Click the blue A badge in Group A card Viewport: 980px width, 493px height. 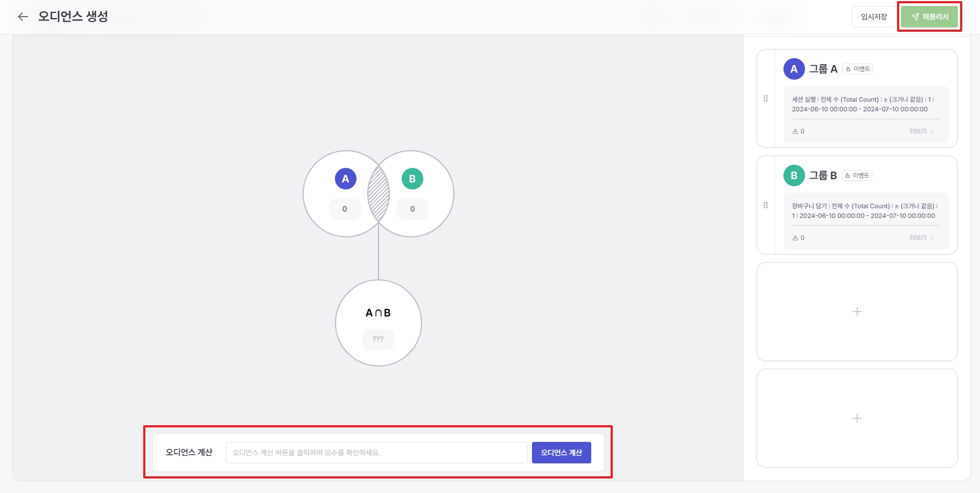tap(794, 69)
